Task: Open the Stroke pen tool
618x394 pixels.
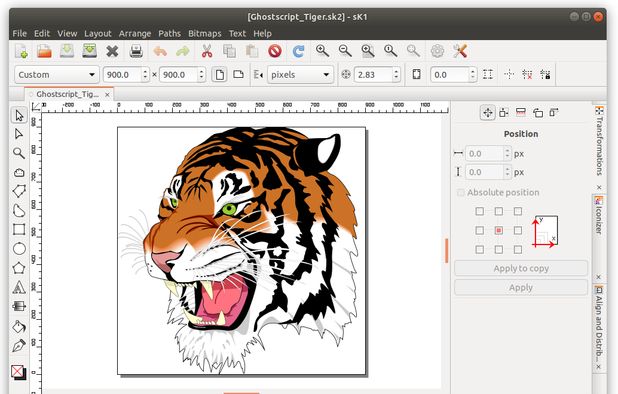Action: click(19, 346)
